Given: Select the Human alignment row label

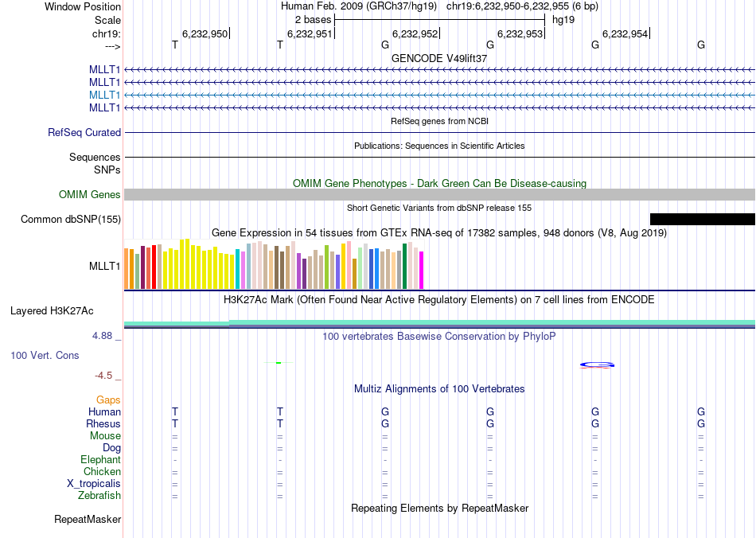Looking at the screenshot, I should tap(104, 411).
